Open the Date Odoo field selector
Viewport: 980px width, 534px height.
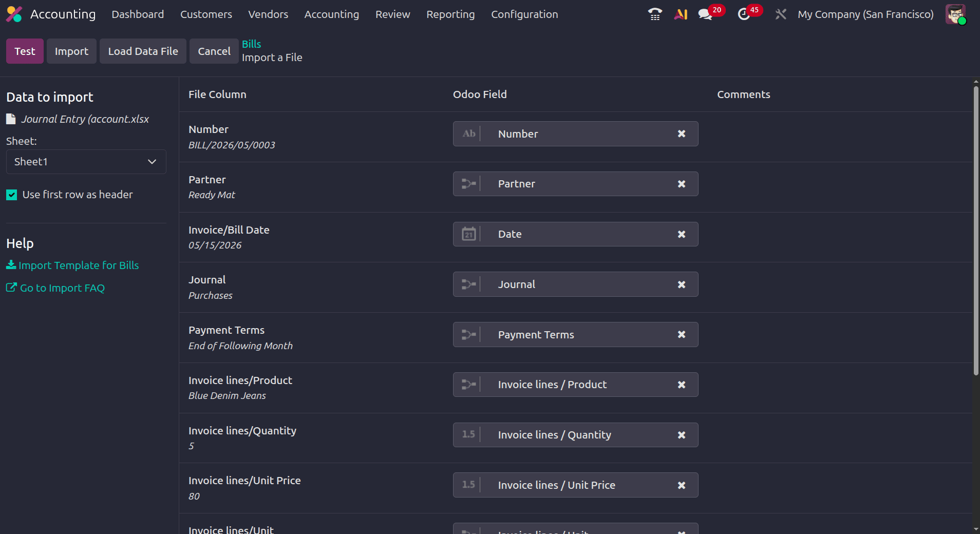click(x=575, y=234)
